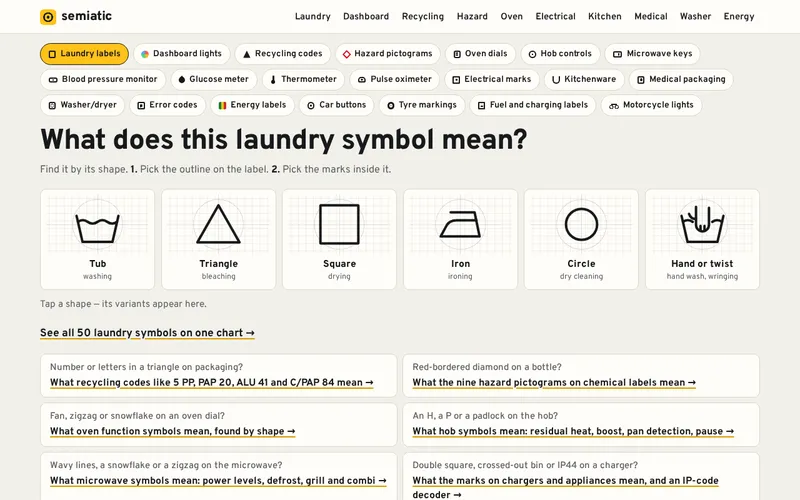The width and height of the screenshot is (800, 500).
Task: Click the semiatic logo icon
Action: point(48,17)
